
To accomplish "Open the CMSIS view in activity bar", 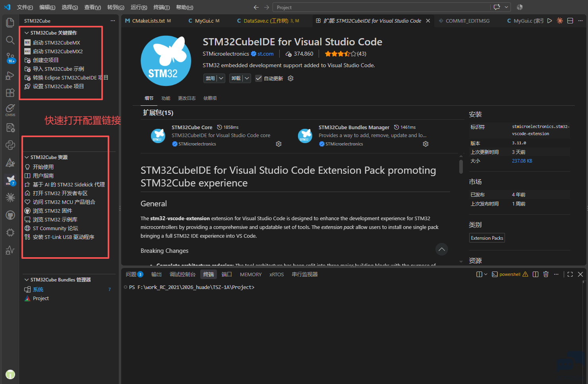I will 10,110.
